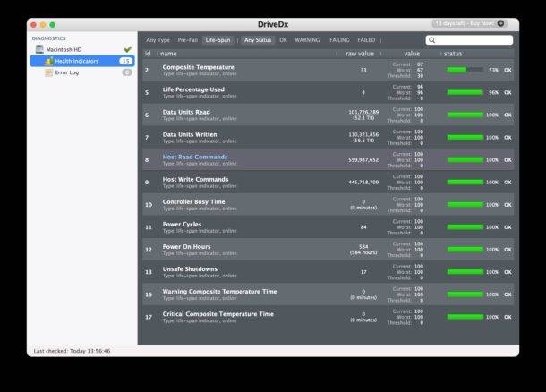Sort by the id column header
Screen dimensions: 546x392
pos(148,54)
